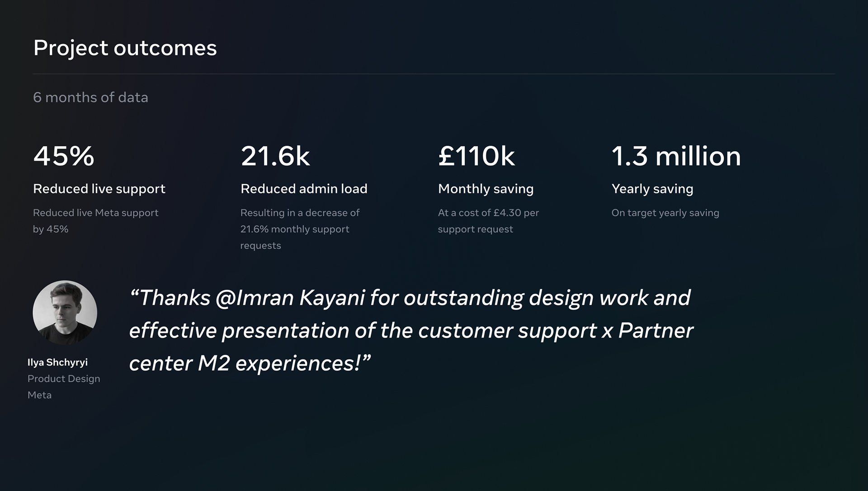This screenshot has width=868, height=491.
Task: Select the Reduced live Meta support description
Action: tap(95, 221)
